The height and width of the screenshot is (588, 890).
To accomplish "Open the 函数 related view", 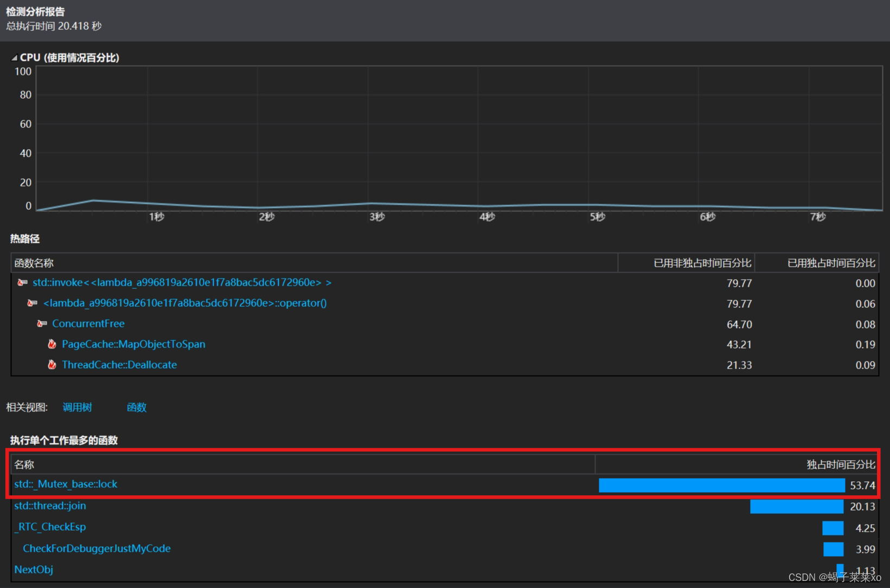I will point(137,407).
